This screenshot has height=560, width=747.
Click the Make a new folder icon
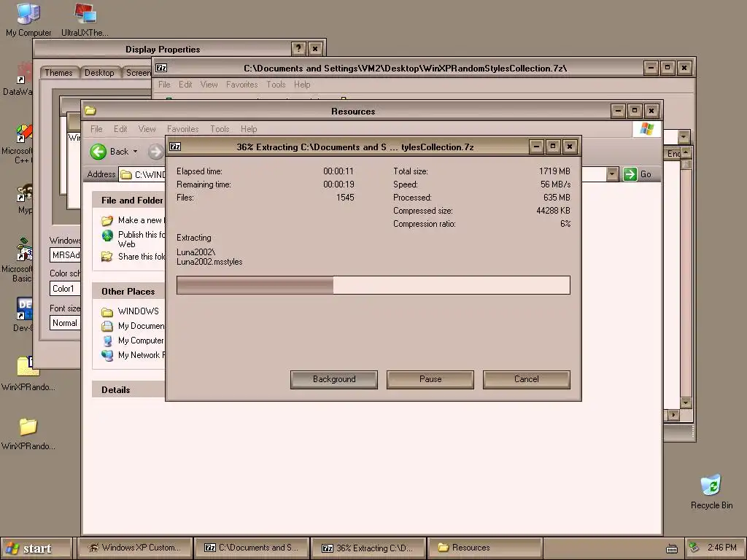107,220
